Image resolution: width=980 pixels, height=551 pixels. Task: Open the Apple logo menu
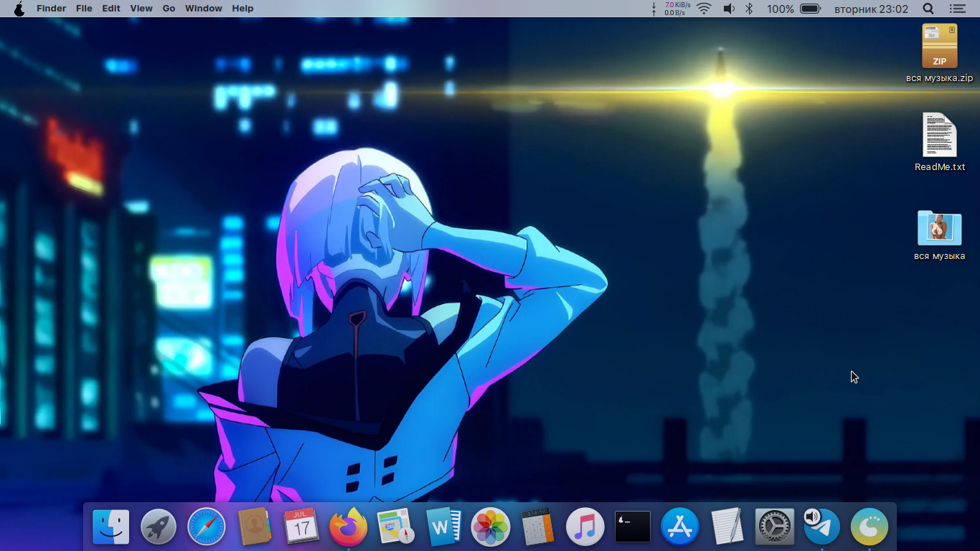click(19, 9)
